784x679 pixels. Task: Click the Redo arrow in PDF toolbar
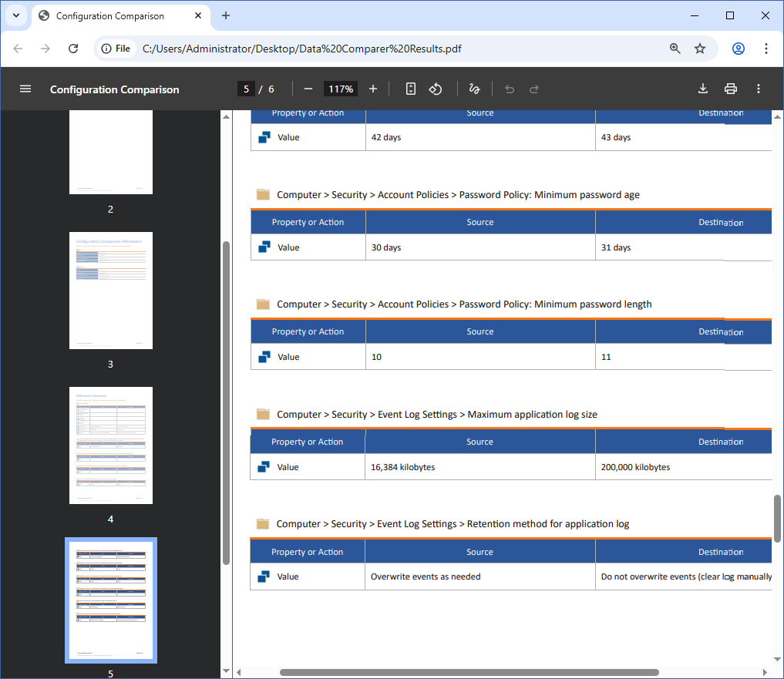[534, 89]
